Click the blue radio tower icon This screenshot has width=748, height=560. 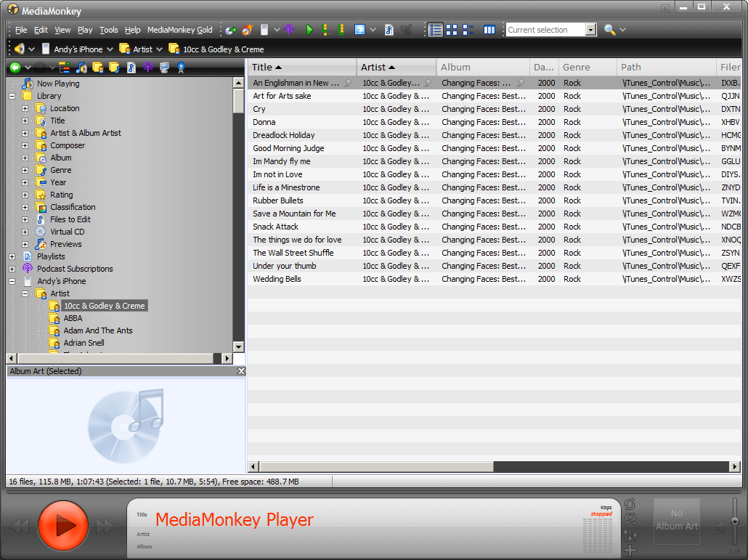181,68
